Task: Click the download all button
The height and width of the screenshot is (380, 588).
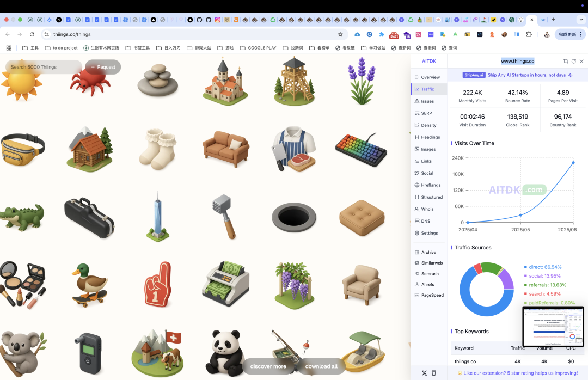Action: 321,366
